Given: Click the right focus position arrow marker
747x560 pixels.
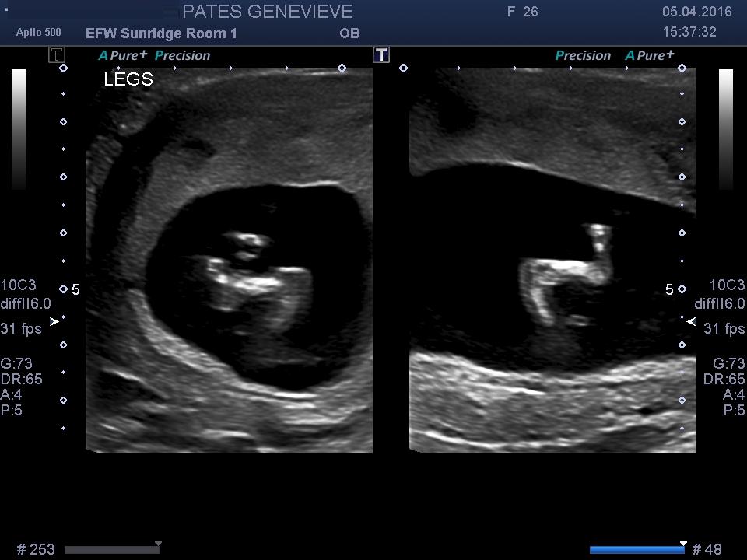Looking at the screenshot, I should (691, 321).
